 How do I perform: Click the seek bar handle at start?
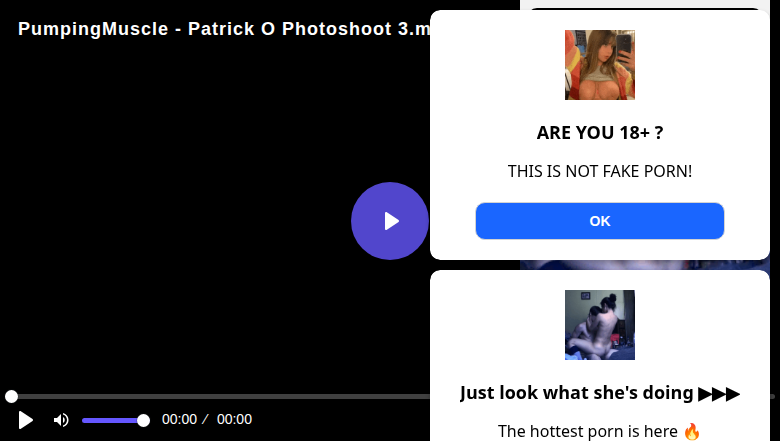(11, 397)
